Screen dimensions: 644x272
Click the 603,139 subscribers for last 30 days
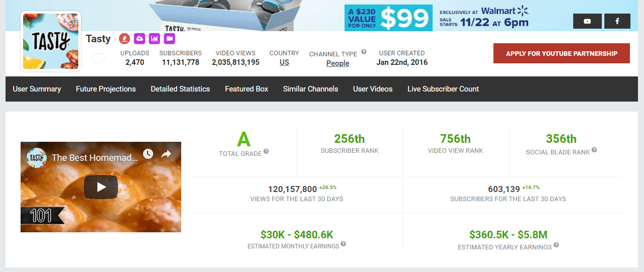coord(504,189)
